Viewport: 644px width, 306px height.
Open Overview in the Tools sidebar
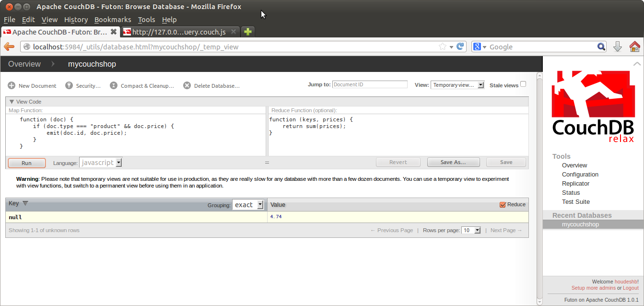[x=574, y=165]
